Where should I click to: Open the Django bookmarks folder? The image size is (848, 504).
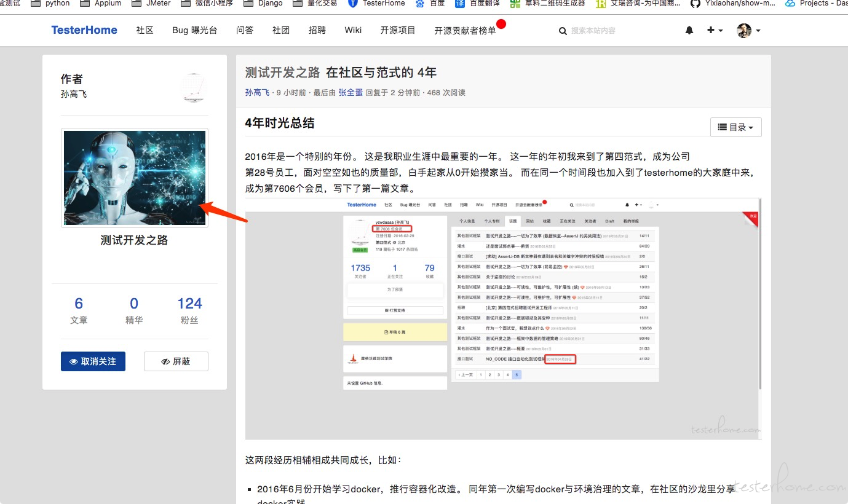pos(263,3)
